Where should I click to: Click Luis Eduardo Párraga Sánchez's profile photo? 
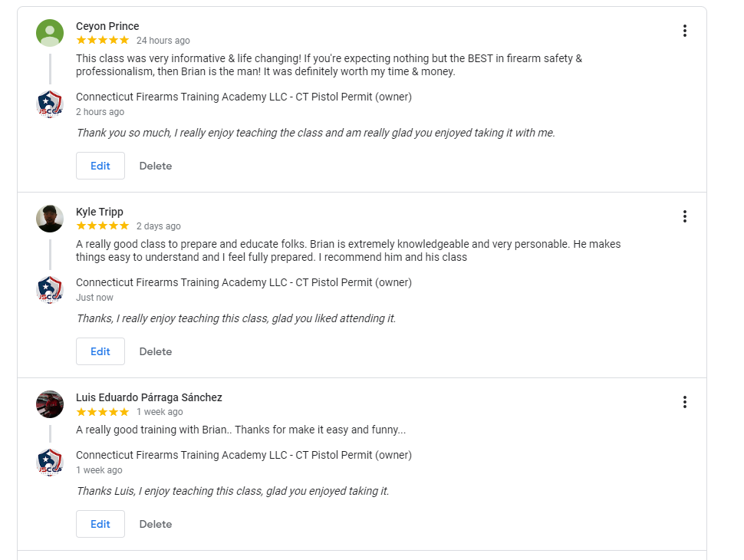[x=50, y=404]
